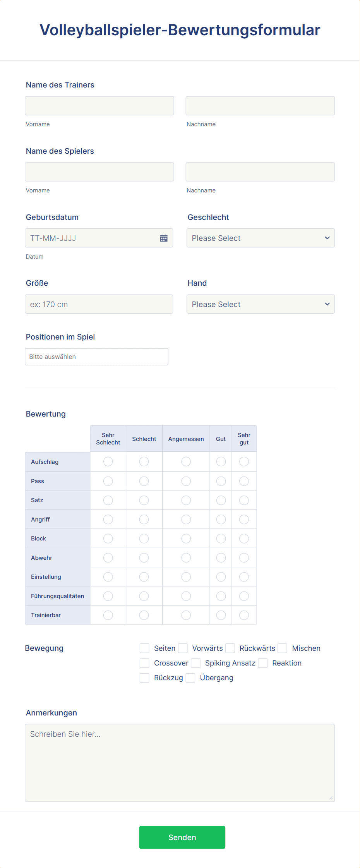Select Gut rating for Block

[221, 538]
